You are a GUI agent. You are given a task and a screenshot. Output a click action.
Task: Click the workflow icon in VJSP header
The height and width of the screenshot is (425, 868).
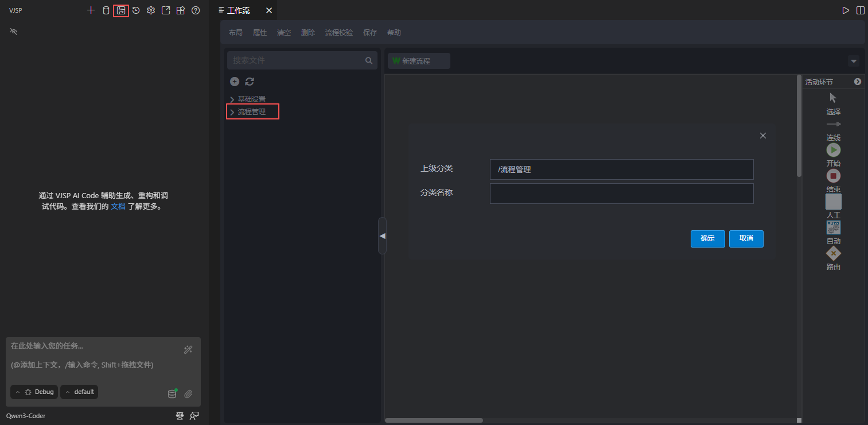point(121,10)
